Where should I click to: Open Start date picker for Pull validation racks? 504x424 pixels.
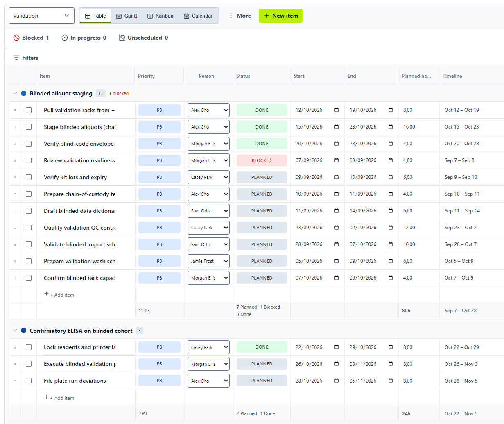pos(337,110)
